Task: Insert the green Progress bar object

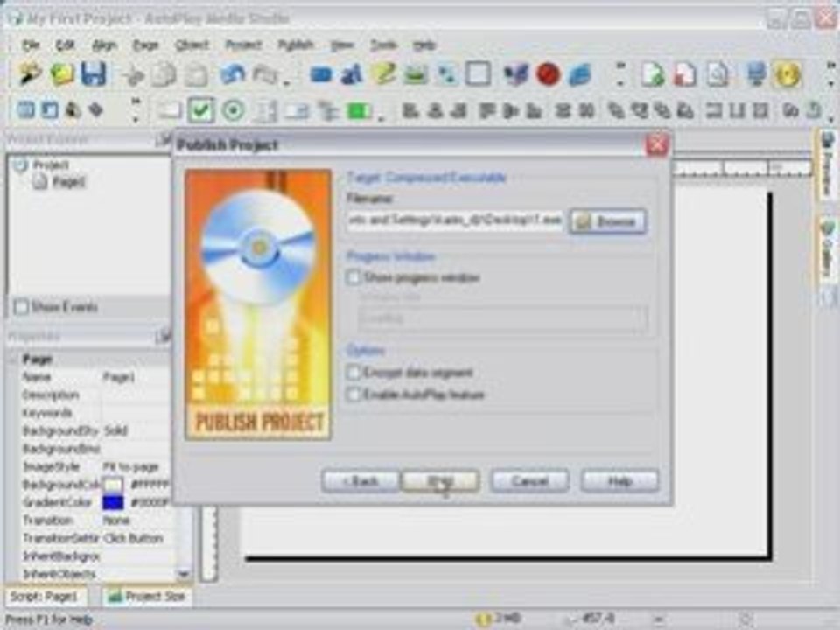Action: (359, 111)
